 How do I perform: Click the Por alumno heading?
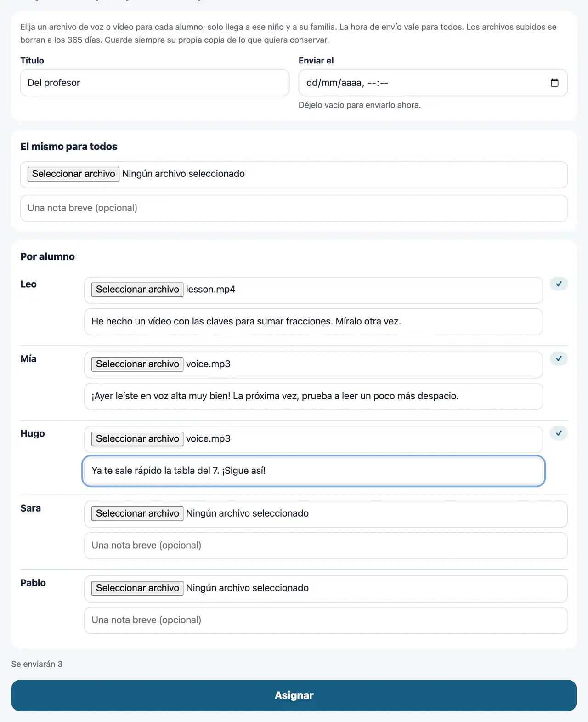(x=47, y=256)
